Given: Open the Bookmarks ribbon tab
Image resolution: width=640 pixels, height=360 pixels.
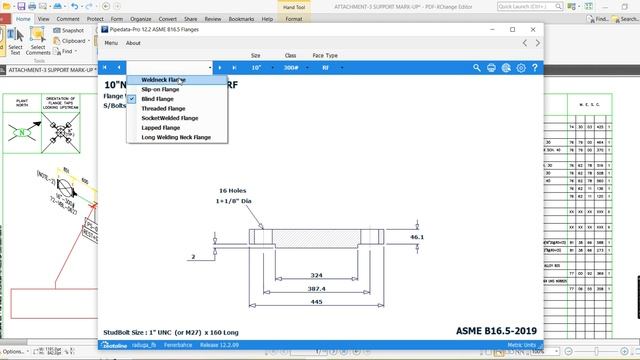Looking at the screenshot, I should (241, 19).
